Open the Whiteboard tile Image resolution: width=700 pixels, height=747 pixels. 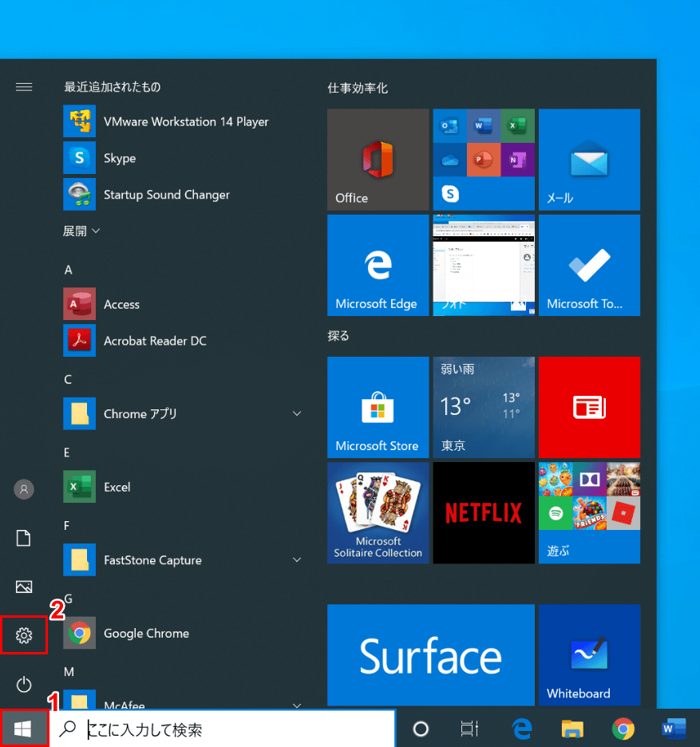point(589,655)
